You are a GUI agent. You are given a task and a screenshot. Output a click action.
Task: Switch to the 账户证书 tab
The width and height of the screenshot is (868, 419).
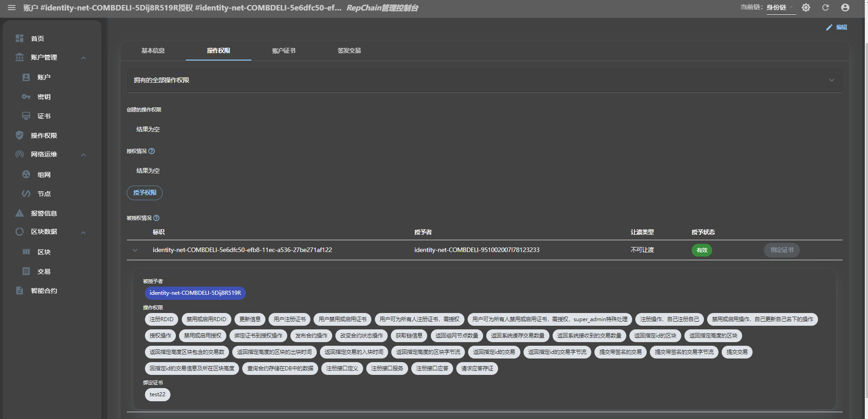pos(284,50)
